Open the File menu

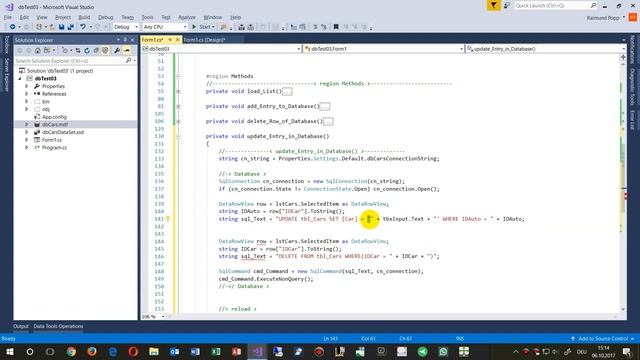[8, 17]
